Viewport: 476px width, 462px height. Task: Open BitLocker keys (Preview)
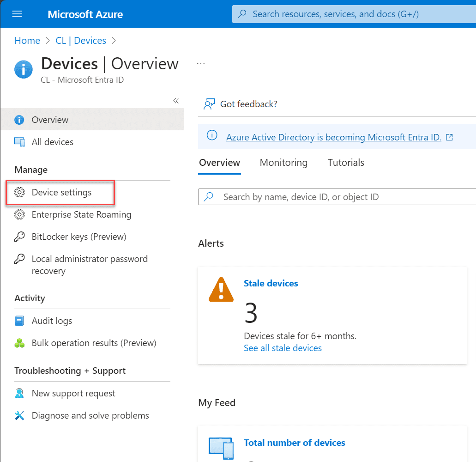pyautogui.click(x=79, y=237)
